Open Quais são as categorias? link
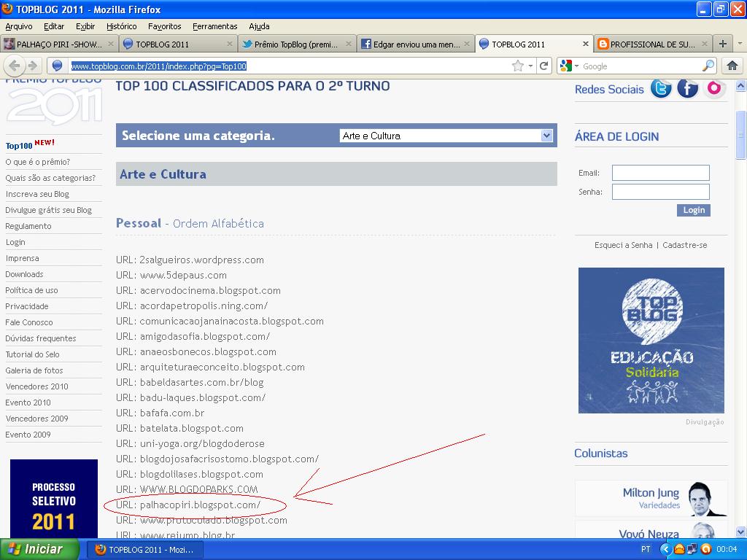This screenshot has height=560, width=747. tap(50, 178)
